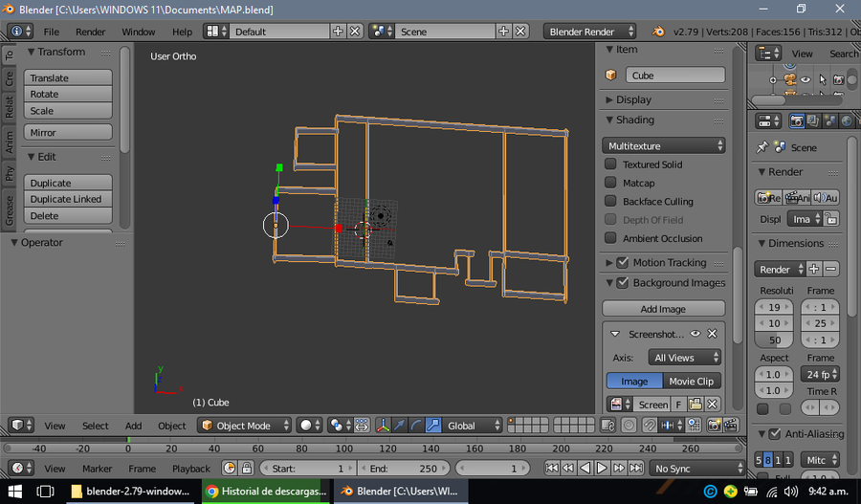Open the Blender Render engine dropdown
Screen dimensions: 861x504
[x=589, y=32]
